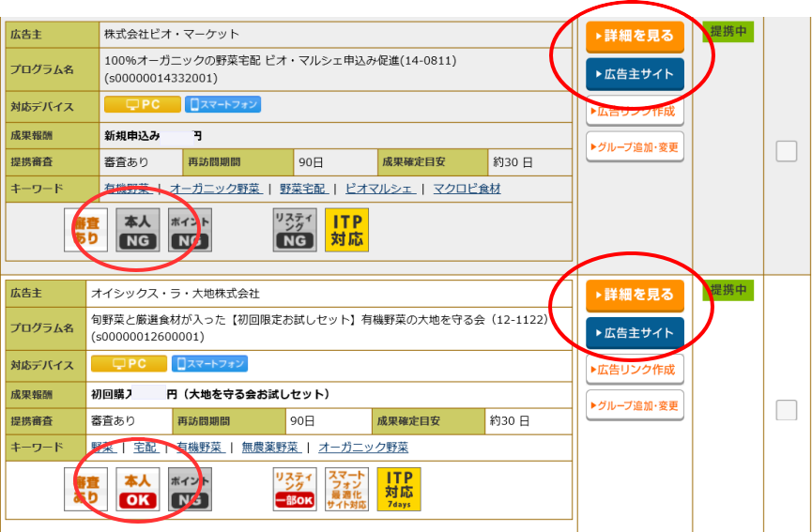Select advertiser name 株式会社ビオ・マーケット
This screenshot has width=812, height=532.
[x=172, y=34]
